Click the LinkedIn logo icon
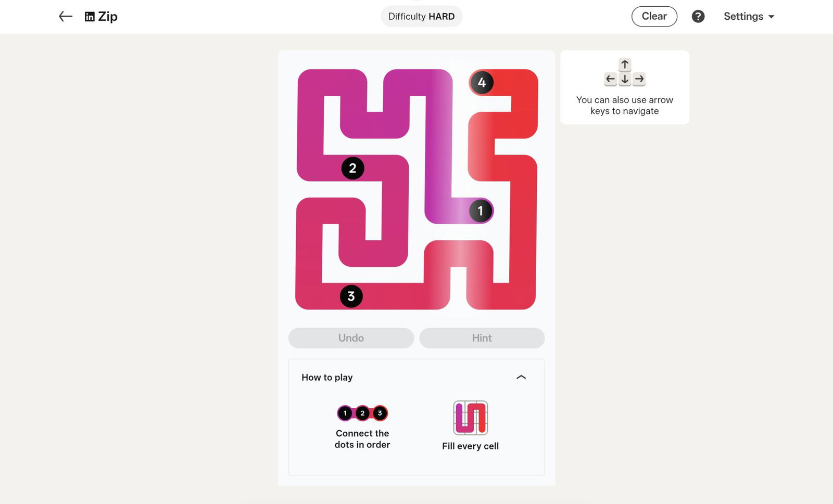Viewport: 833px width, 504px height. tap(90, 17)
